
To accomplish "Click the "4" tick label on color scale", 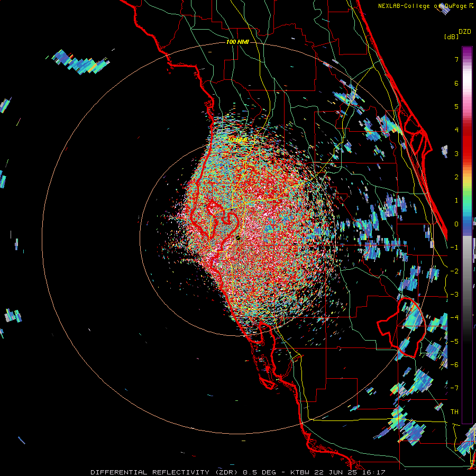I will (456, 130).
